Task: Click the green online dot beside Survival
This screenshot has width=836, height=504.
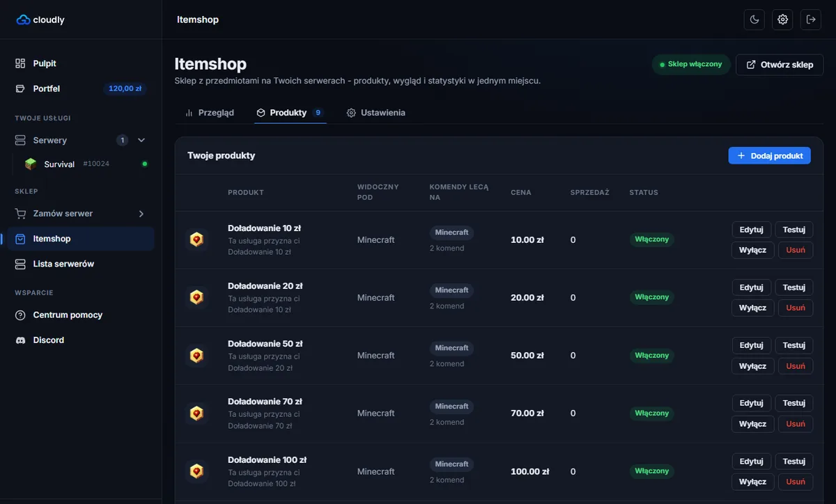Action: [145, 164]
